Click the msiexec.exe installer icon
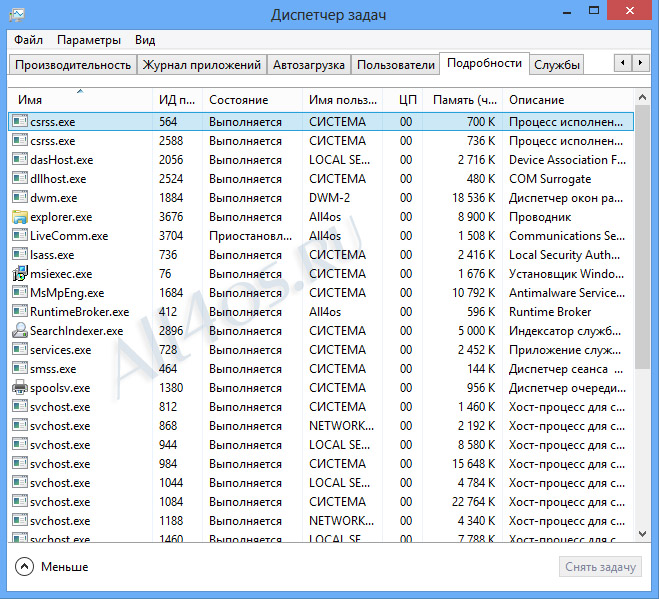 (20, 274)
